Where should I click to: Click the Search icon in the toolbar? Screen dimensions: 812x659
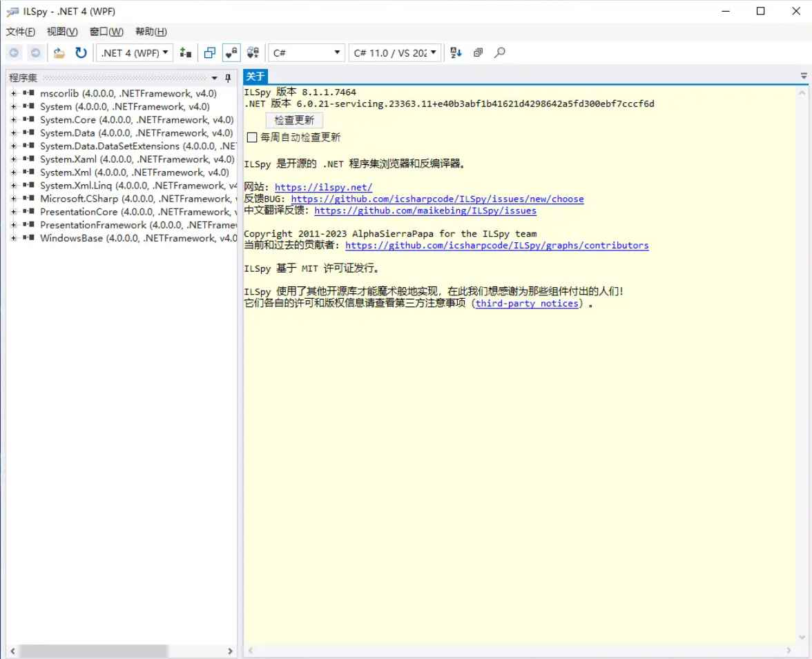pyautogui.click(x=500, y=52)
